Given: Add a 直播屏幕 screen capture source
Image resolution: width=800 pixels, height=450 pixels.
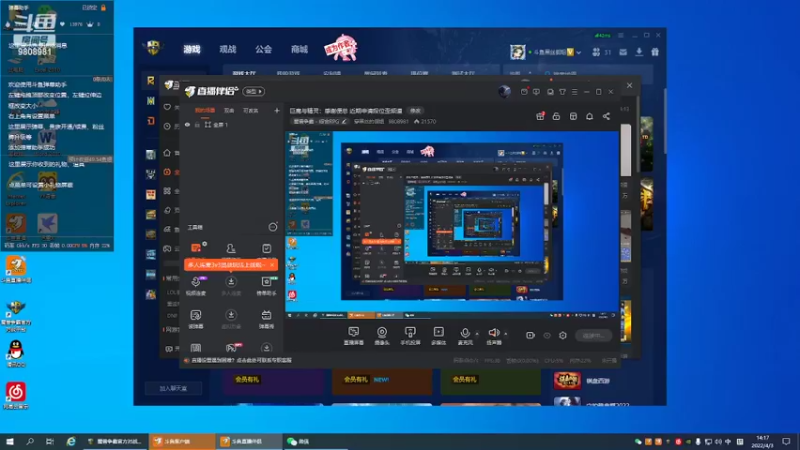Looking at the screenshot, I should (354, 336).
